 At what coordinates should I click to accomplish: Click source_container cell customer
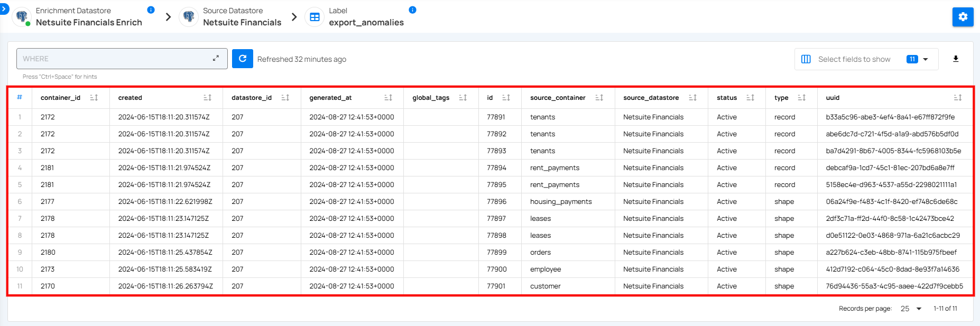pyautogui.click(x=545, y=286)
